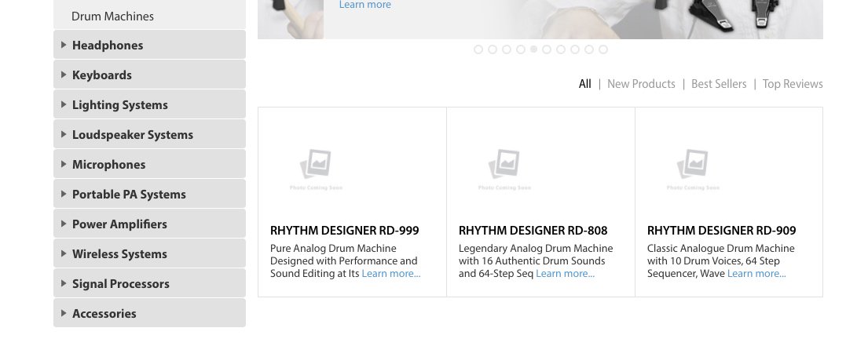Expand the Signal Processors category arrow
Image resolution: width=868 pixels, height=346 pixels.
tap(64, 283)
